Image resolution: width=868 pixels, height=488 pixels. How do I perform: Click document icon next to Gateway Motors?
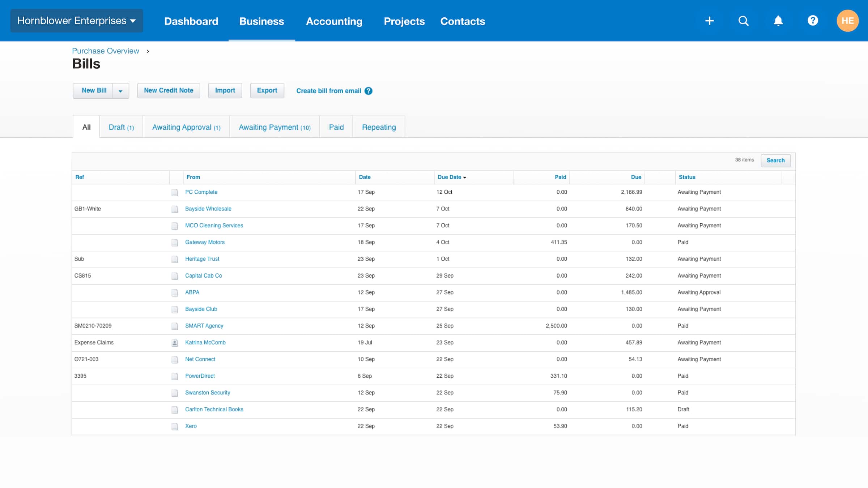175,242
